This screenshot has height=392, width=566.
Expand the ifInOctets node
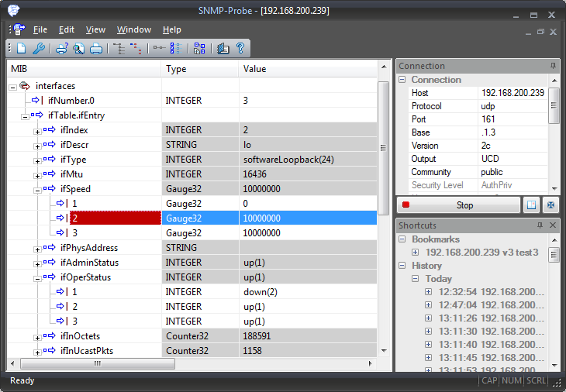[x=37, y=338]
